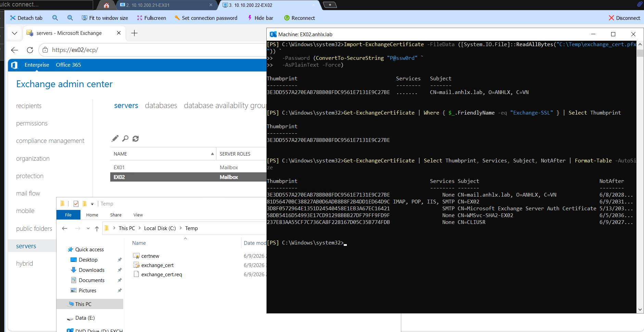The image size is (644, 332).
Task: Click the Exchange shell window title icon
Action: click(x=273, y=34)
